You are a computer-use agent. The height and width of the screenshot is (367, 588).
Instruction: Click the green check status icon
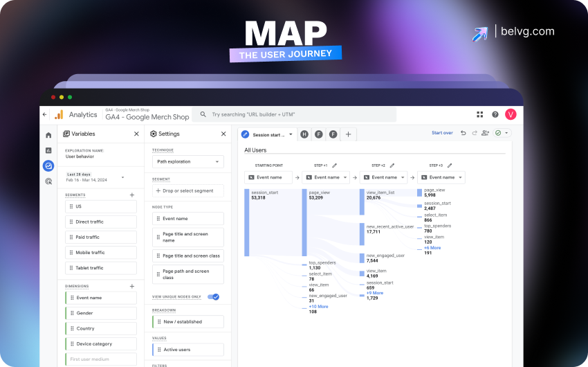tap(498, 133)
